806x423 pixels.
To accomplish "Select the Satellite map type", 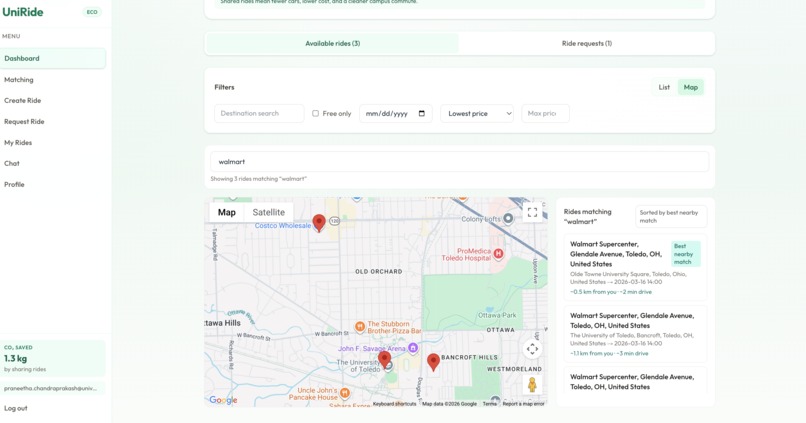I will point(268,212).
